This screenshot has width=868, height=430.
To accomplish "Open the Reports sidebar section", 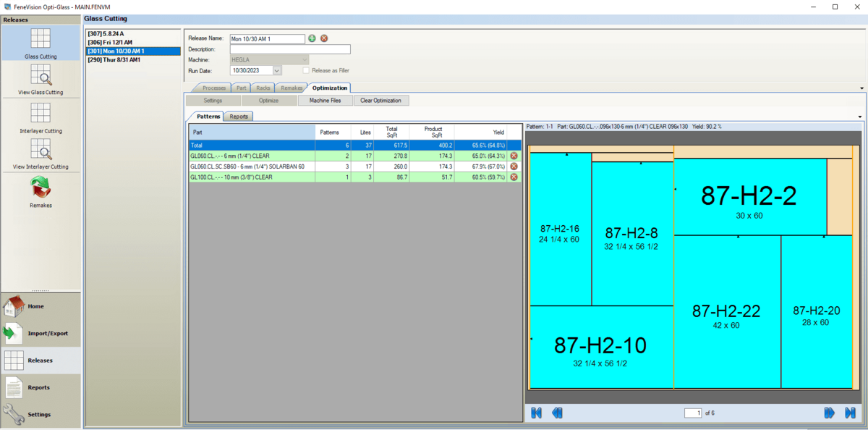I will [x=41, y=387].
